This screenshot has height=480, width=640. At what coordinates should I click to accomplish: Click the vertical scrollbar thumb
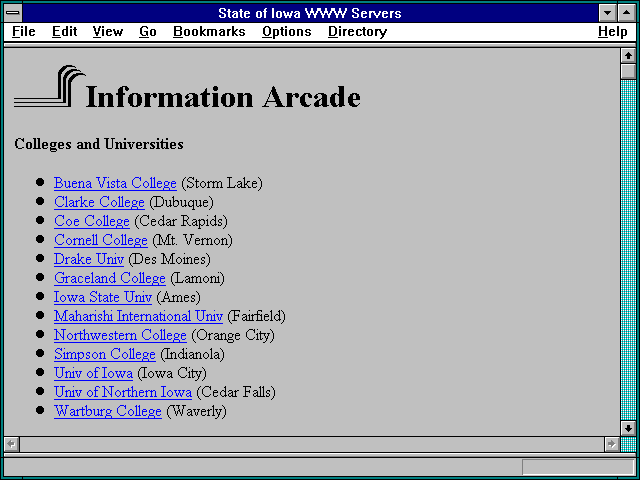point(628,71)
